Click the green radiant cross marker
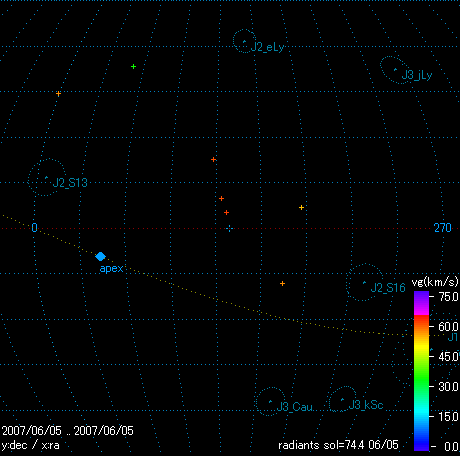The image size is (460, 456). point(133,67)
